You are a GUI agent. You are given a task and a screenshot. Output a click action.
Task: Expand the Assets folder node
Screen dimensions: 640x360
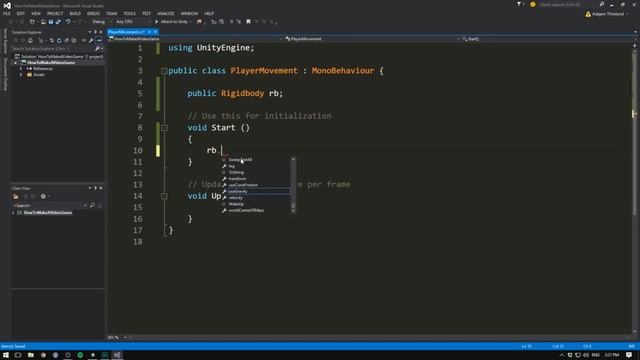coord(21,75)
